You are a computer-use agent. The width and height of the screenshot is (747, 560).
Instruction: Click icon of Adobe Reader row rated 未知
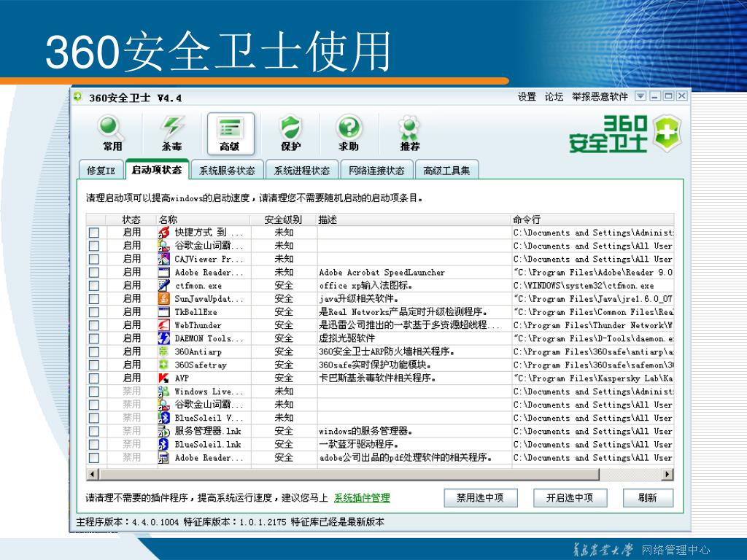tap(163, 273)
